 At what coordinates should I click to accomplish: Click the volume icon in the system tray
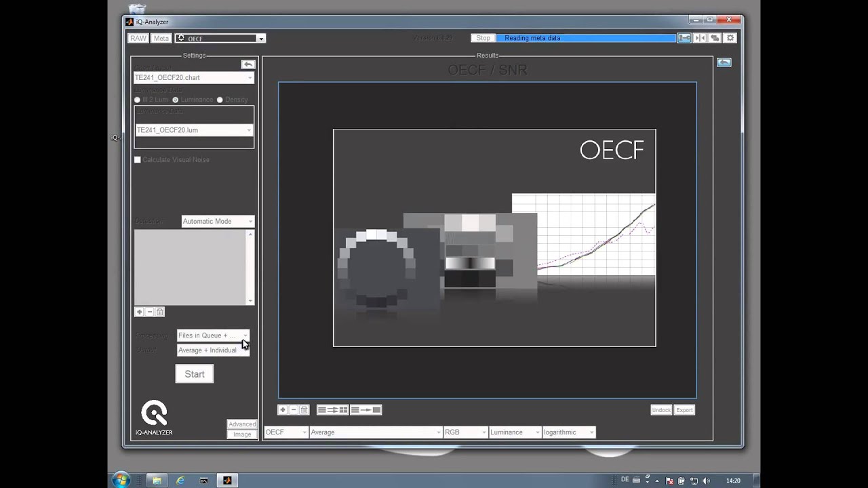[707, 481]
